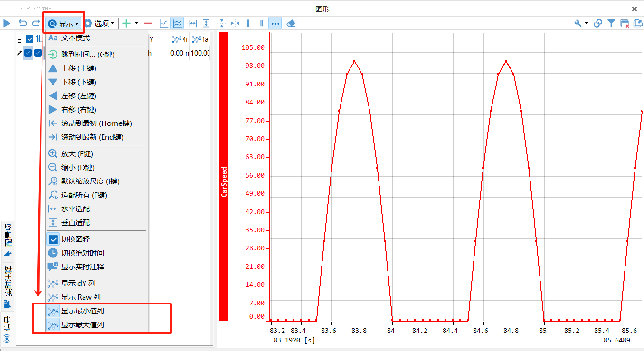Click the double vertical bar cursor icon
644x351 pixels.
point(262,23)
